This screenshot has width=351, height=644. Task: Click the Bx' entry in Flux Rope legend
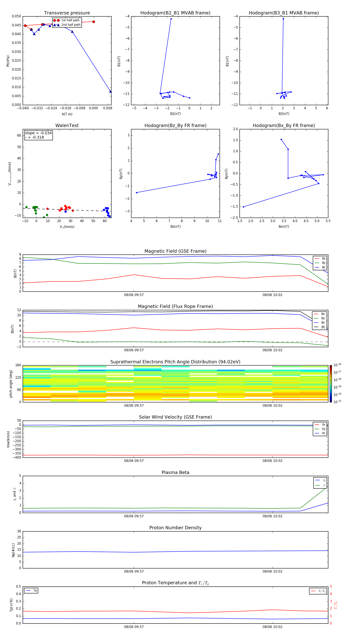tap(320, 314)
